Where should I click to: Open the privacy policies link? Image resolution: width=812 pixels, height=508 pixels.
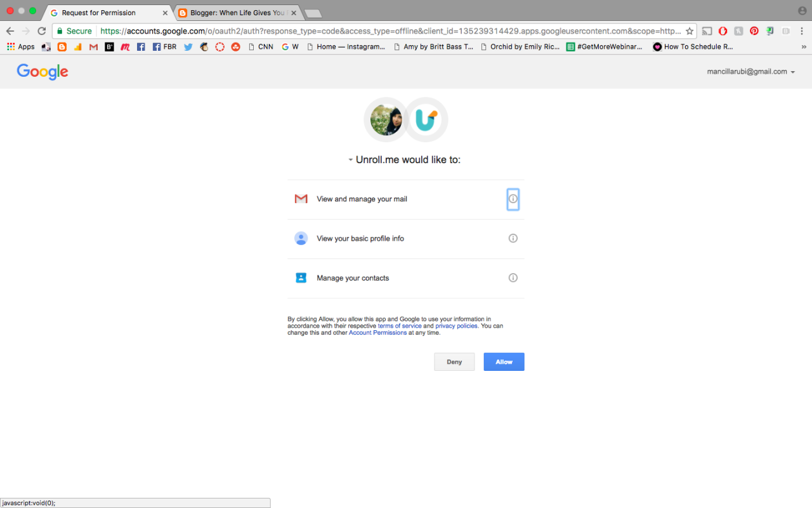click(x=456, y=325)
